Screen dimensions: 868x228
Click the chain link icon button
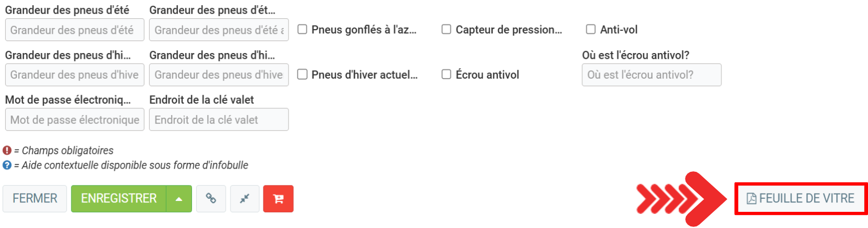pos(211,198)
